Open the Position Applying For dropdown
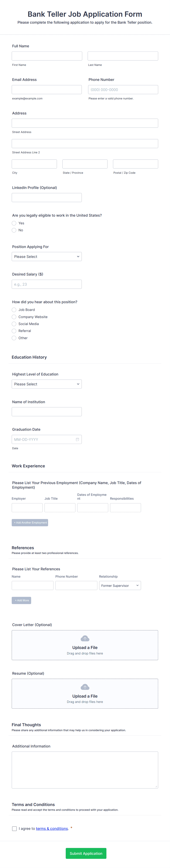 click(x=47, y=256)
